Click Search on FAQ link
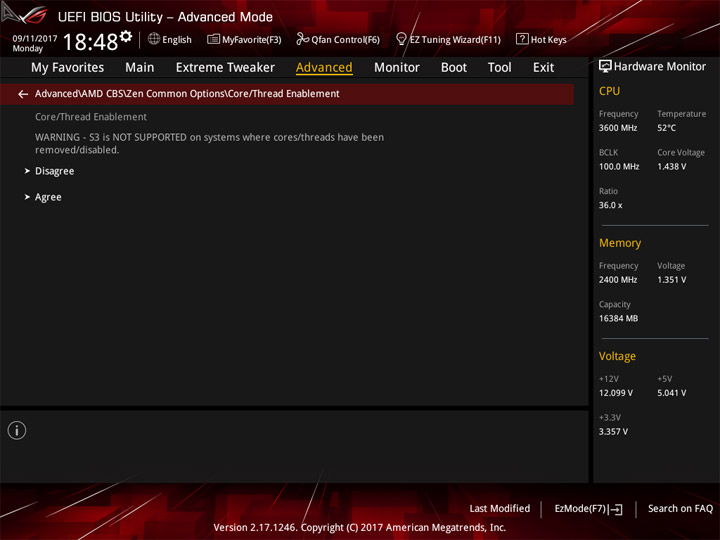Screen dimensions: 720x540 [x=681, y=509]
